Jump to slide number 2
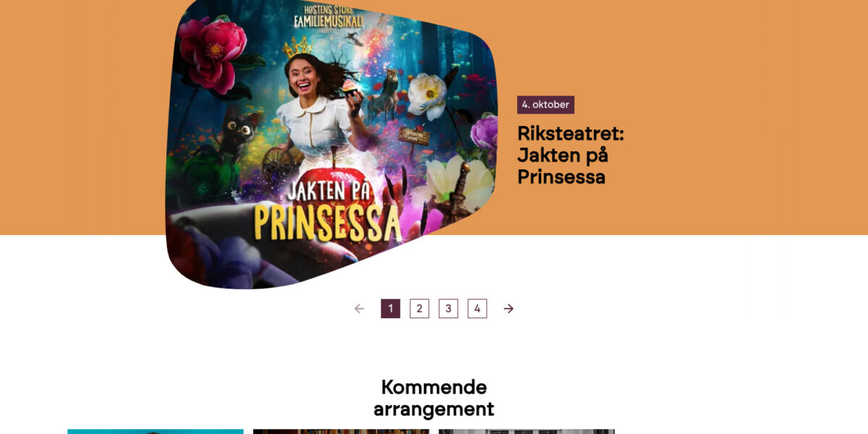Screen dimensions: 868x434 [x=420, y=309]
